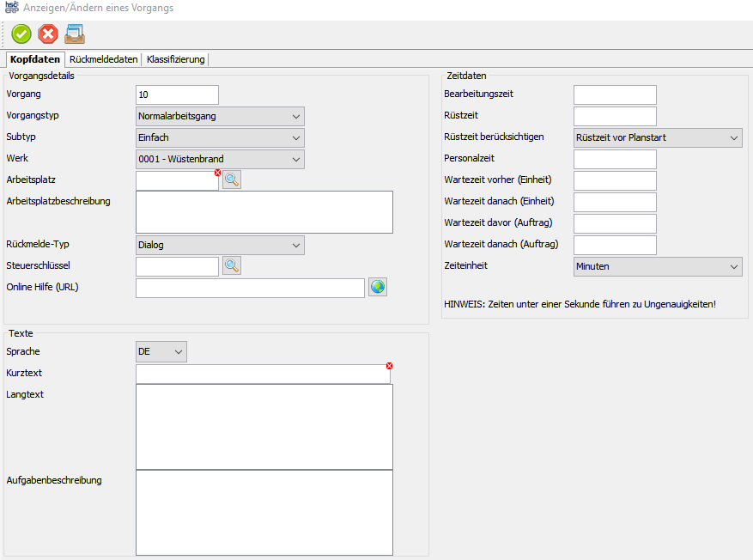
Task: Open the Rückmelde-Typ dropdown
Action: click(220, 245)
